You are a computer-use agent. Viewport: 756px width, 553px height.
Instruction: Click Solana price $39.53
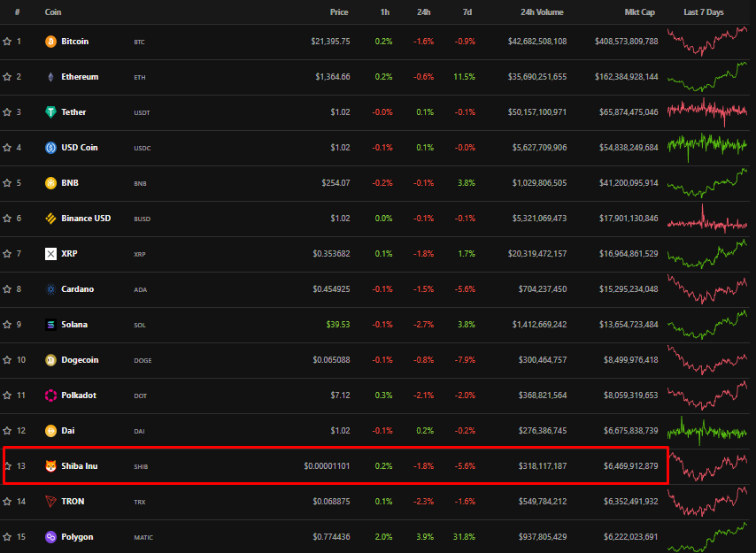(x=338, y=325)
